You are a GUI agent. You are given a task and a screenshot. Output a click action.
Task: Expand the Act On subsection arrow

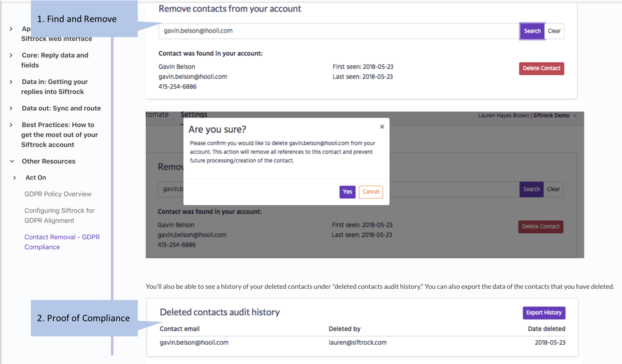pyautogui.click(x=15, y=178)
